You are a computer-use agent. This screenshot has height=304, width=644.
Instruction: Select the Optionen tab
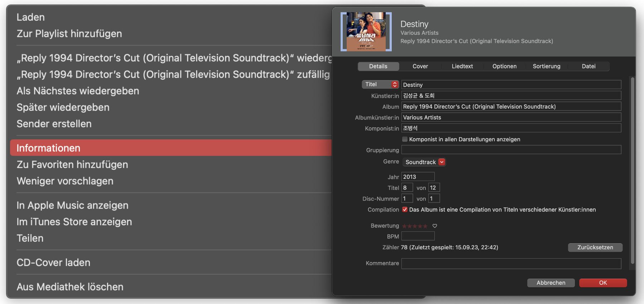pos(504,66)
